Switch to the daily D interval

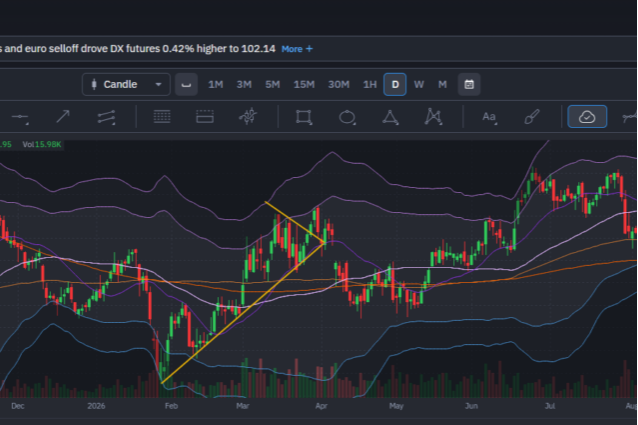pyautogui.click(x=395, y=85)
